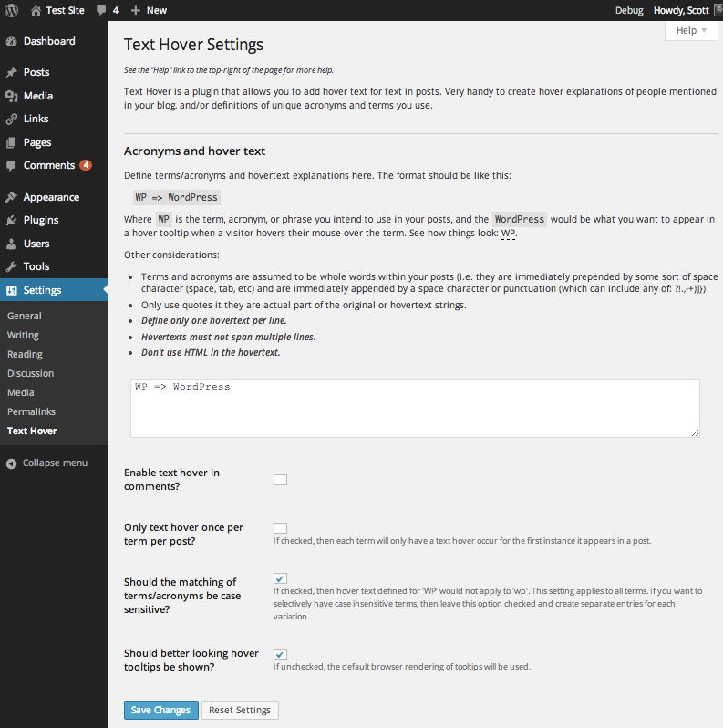Click inside the hover text definitions textarea
This screenshot has height=728, width=723.
pos(415,408)
